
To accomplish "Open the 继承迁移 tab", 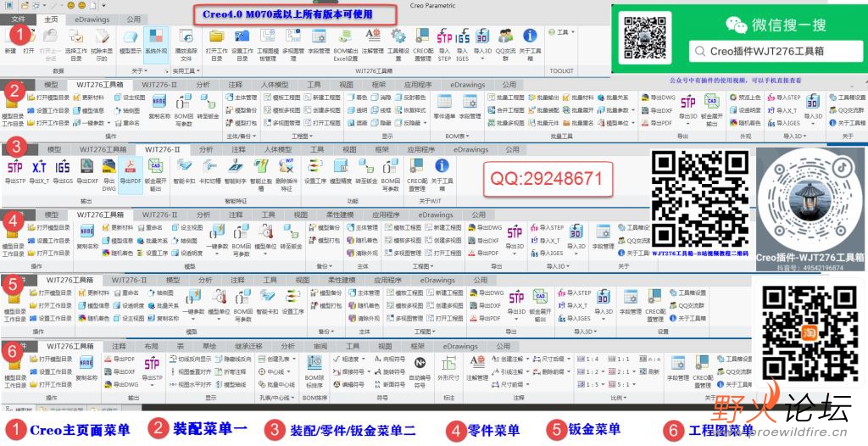I will point(247,346).
